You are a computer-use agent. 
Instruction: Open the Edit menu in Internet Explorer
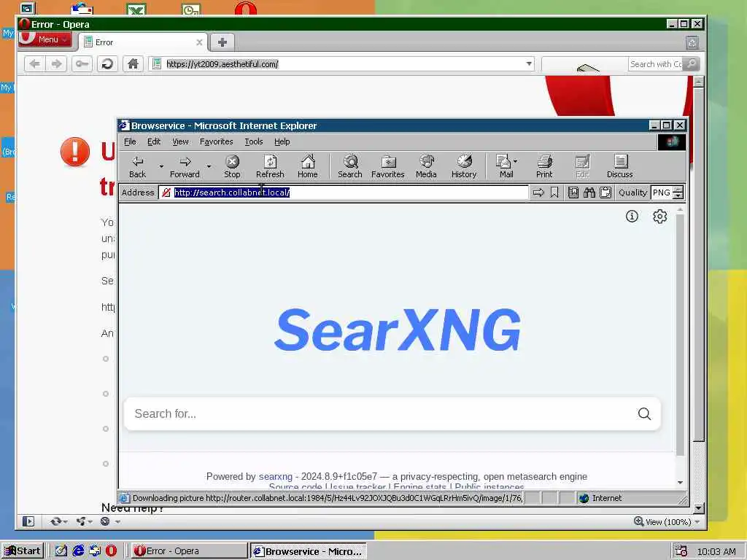153,141
